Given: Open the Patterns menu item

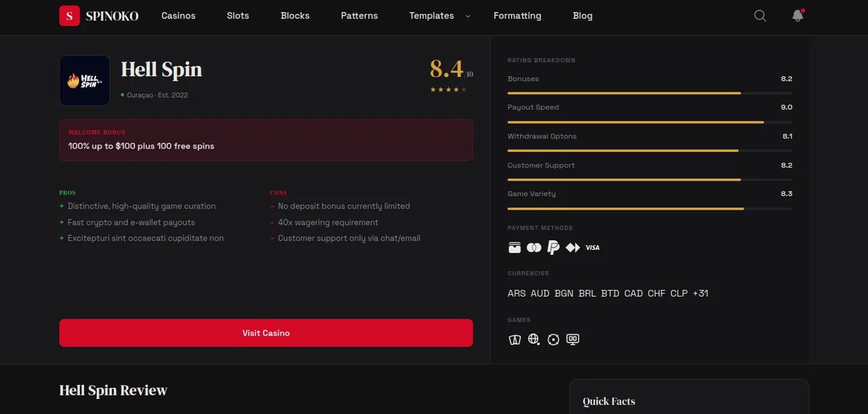Looking at the screenshot, I should coord(359,16).
